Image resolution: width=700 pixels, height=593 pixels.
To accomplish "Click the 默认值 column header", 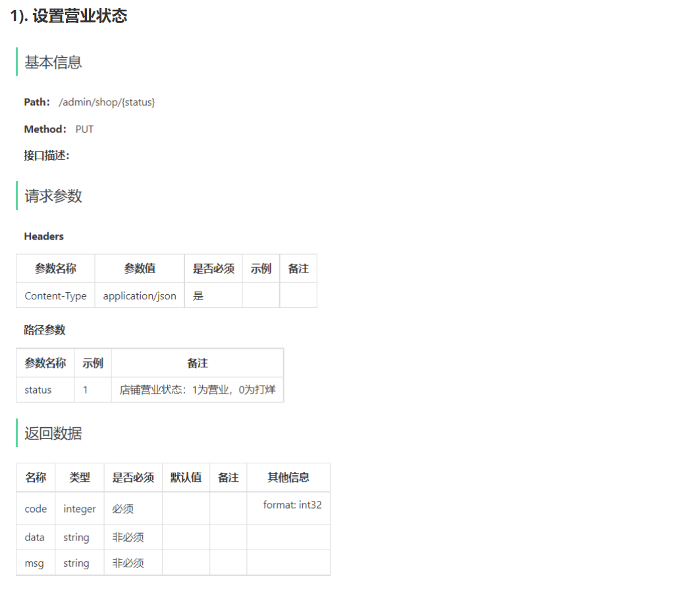I will click(x=186, y=477).
